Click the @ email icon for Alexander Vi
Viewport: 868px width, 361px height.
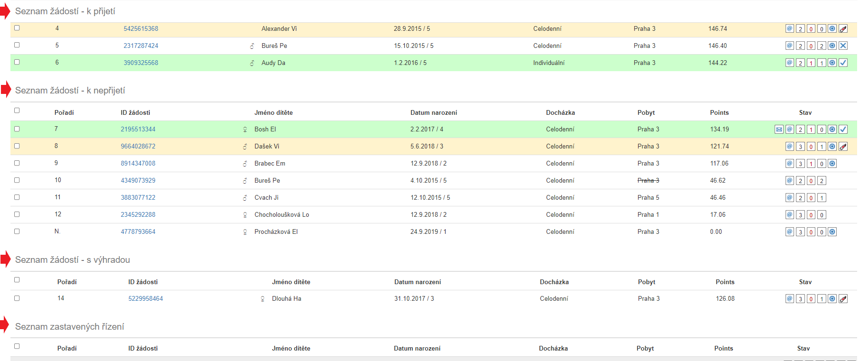click(790, 28)
